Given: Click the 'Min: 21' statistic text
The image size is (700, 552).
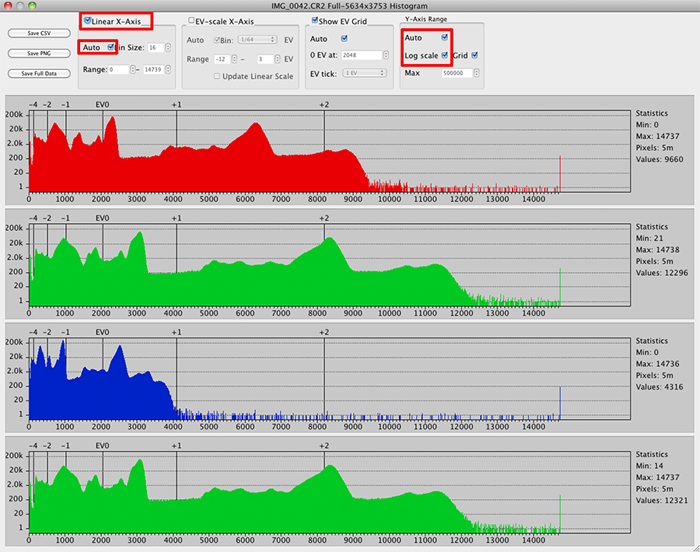Looking at the screenshot, I should (650, 238).
